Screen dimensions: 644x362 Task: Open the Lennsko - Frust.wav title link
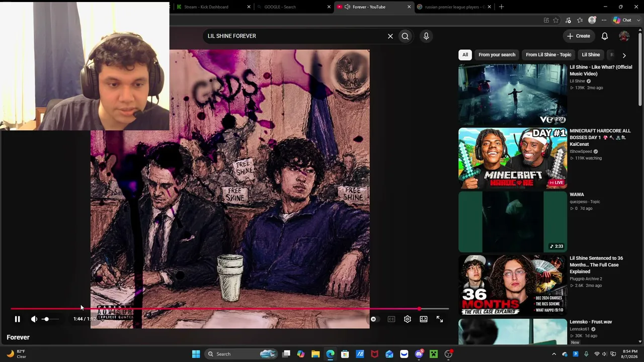591,322
